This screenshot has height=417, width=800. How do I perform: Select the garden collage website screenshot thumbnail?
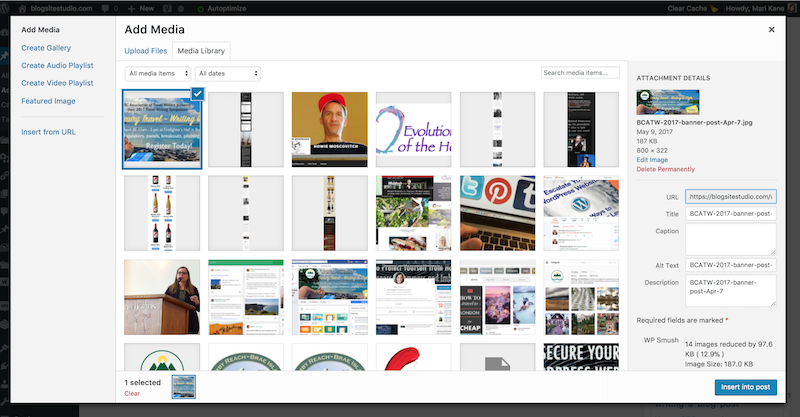[x=413, y=213]
